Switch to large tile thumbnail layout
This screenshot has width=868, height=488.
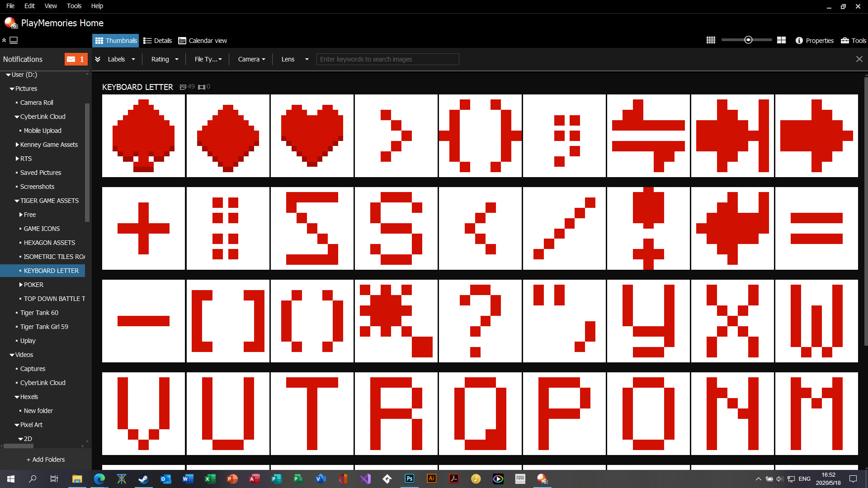click(781, 40)
